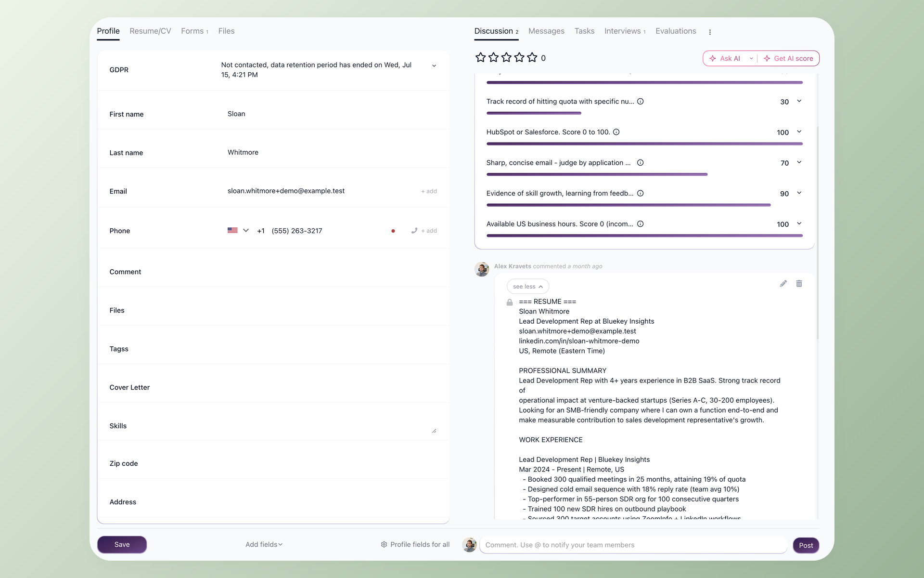The height and width of the screenshot is (578, 924).
Task: Show info for Available US business hours criterion
Action: (641, 224)
